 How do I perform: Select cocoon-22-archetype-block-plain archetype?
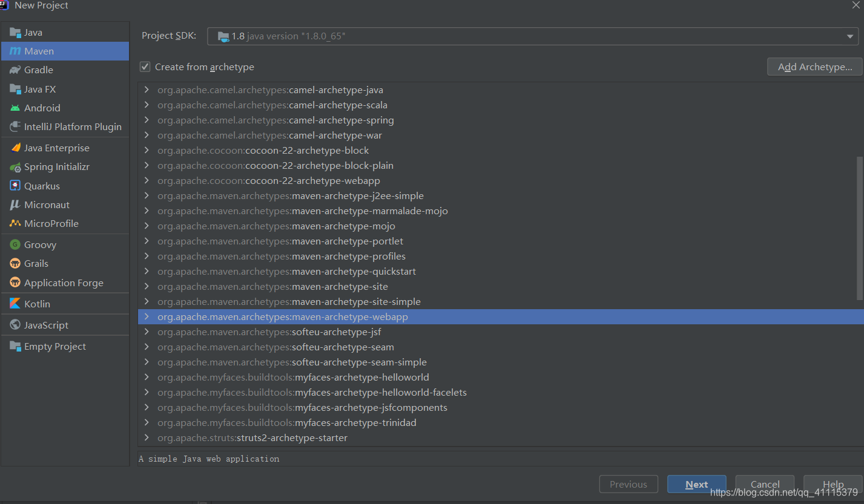pos(501,165)
